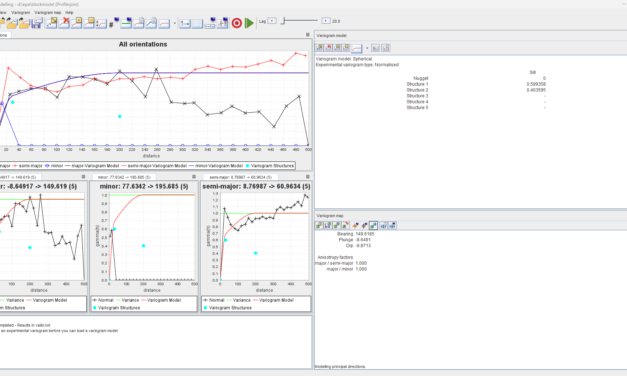This screenshot has width=627, height=376.
Task: Click 'Variogram model: Spherical' text line
Action: click(x=344, y=59)
